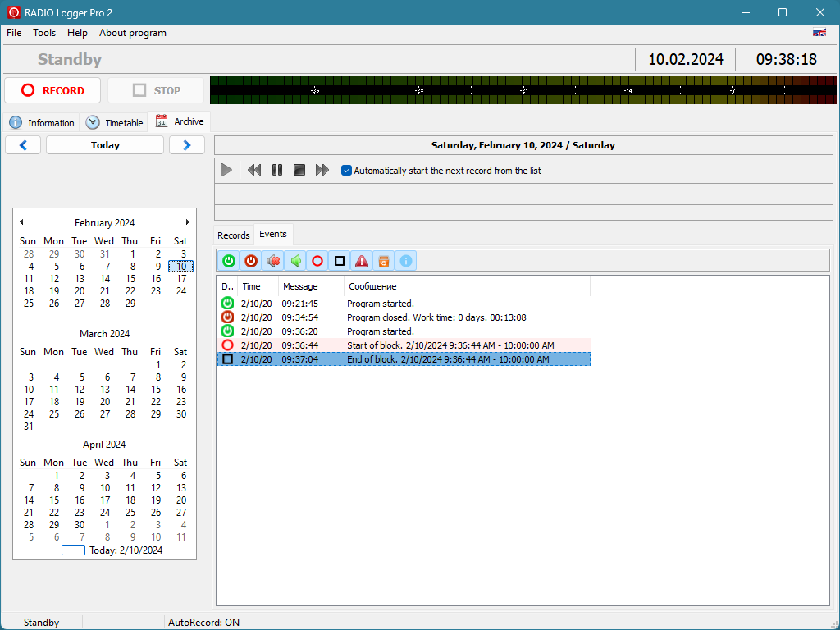Image resolution: width=840 pixels, height=630 pixels.
Task: Select the Events tab
Action: tap(273, 234)
